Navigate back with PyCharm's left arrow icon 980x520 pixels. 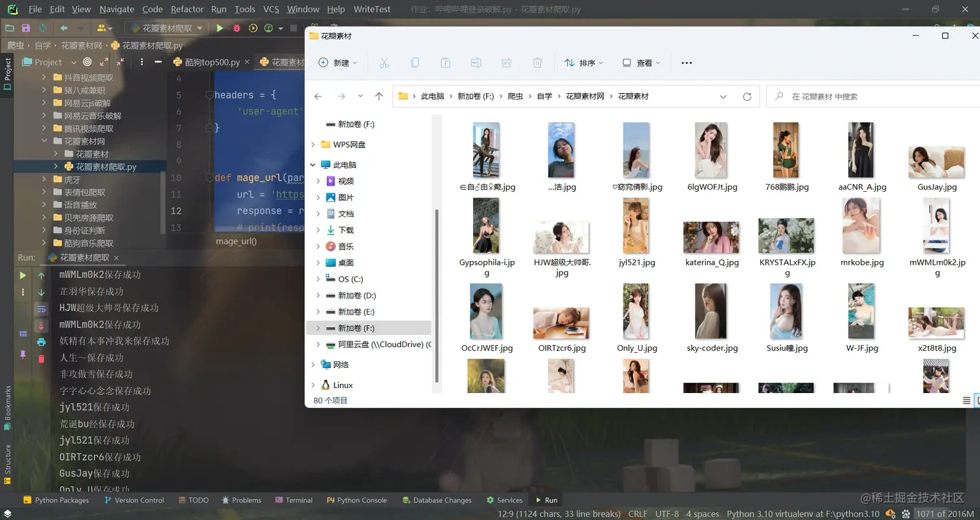tap(64, 28)
